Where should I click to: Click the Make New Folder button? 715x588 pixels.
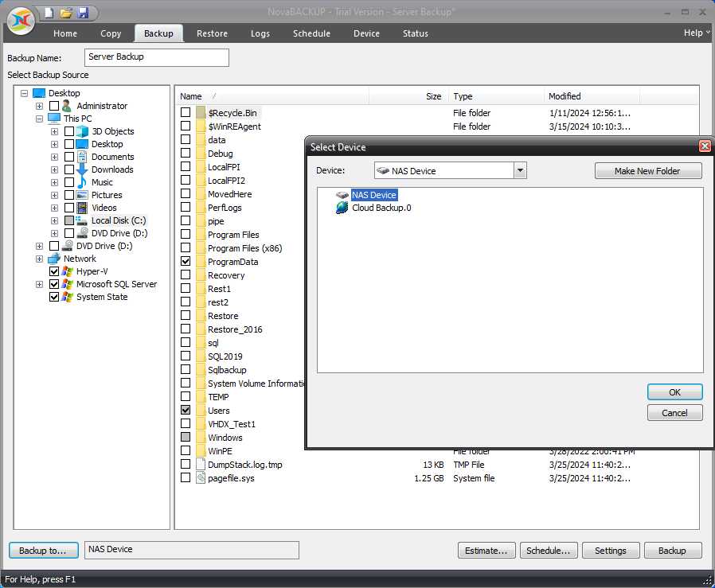coord(647,170)
